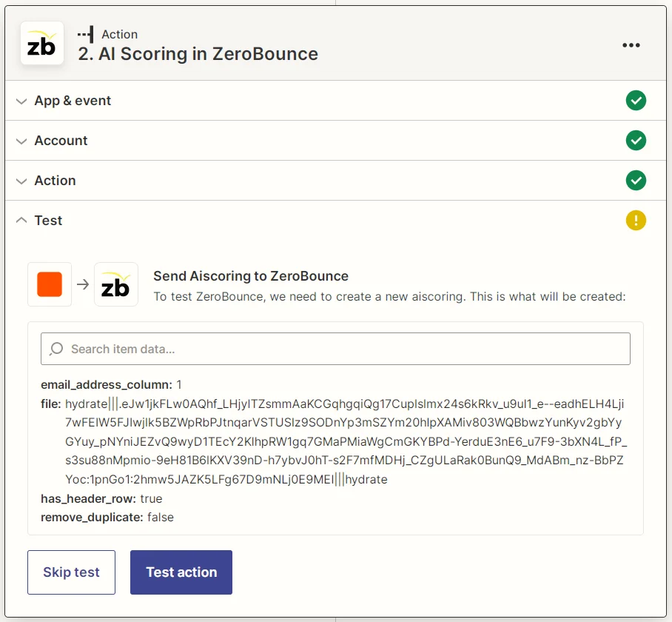The image size is (672, 622).
Task: Open the three-dot options menu
Action: pyautogui.click(x=631, y=45)
